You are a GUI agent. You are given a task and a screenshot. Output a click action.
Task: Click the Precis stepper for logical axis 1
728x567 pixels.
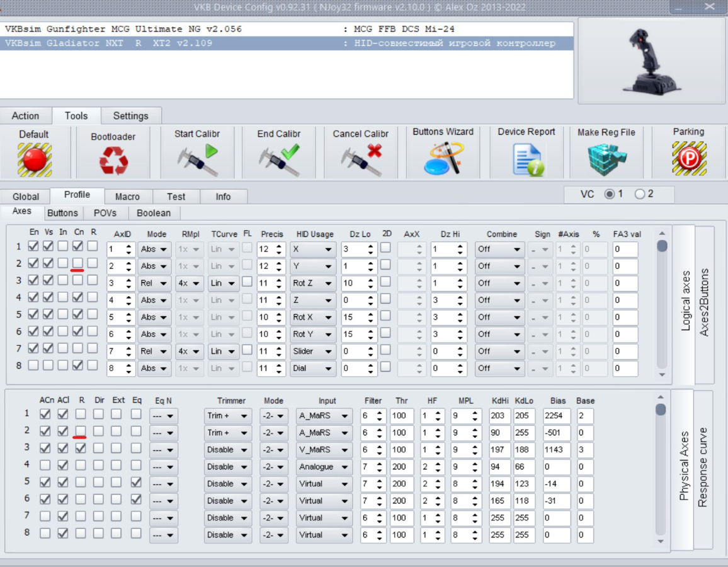pyautogui.click(x=278, y=249)
